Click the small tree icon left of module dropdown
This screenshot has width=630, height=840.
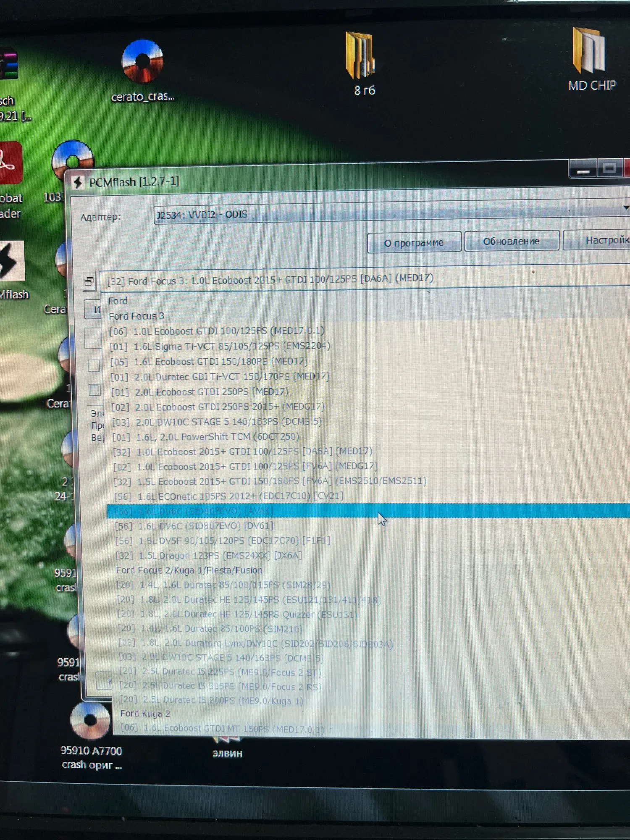point(89,281)
